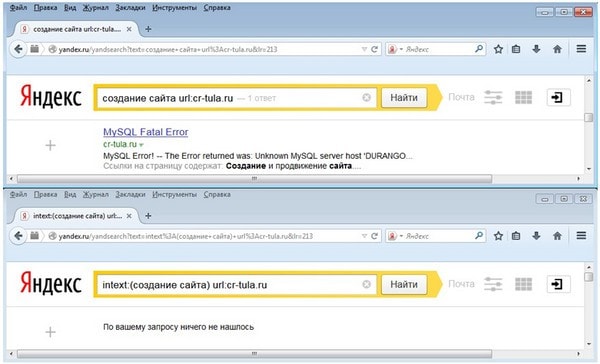Click Яндекс logo in bottom window

click(x=51, y=283)
